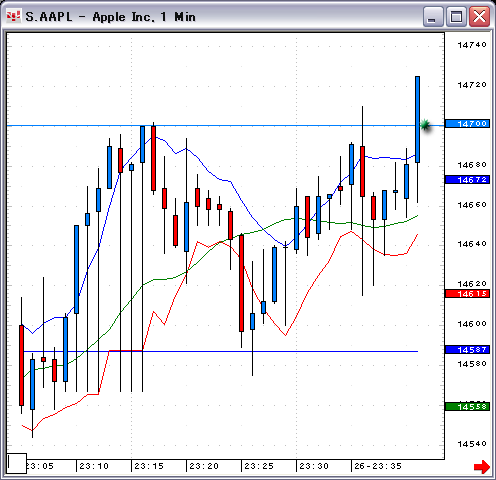Click the small empty box at bottom-left corner

click(17, 463)
